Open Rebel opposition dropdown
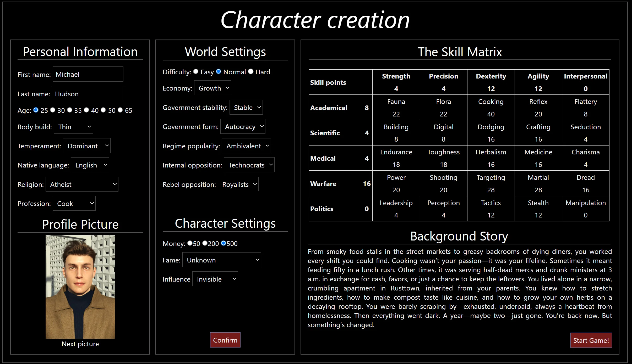Viewport: 632px width, 364px height. tap(238, 184)
